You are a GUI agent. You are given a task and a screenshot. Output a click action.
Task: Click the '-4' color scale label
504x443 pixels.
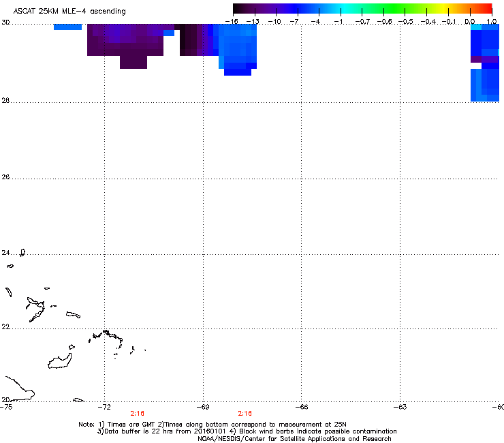[x=316, y=22]
